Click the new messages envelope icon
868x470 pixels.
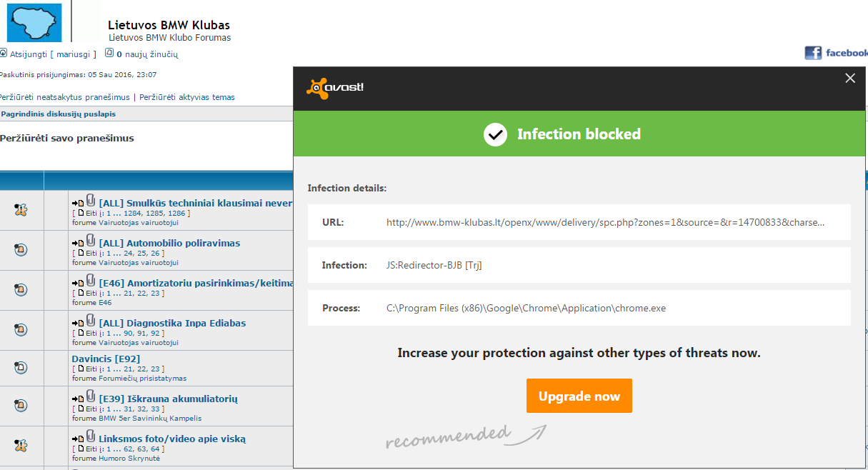109,53
